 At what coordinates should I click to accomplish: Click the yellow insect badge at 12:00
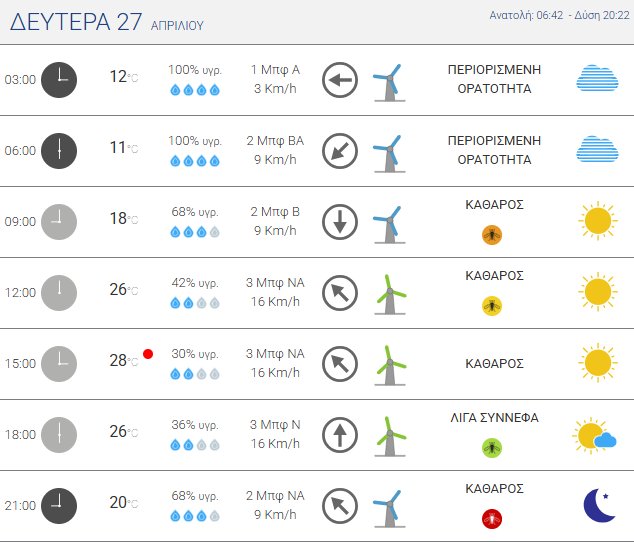(492, 305)
